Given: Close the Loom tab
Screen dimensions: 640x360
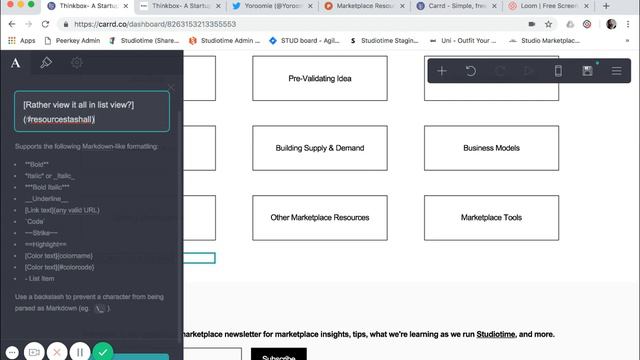Looking at the screenshot, I should [x=587, y=6].
